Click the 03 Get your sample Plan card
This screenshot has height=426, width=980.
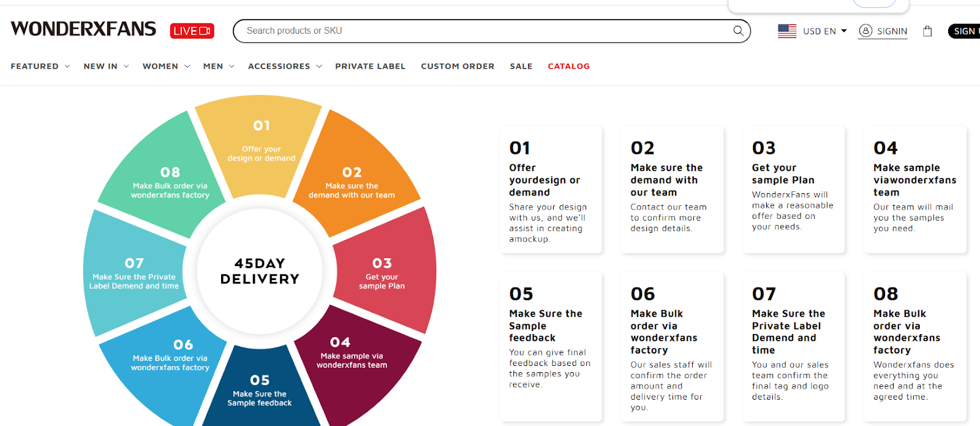(x=793, y=189)
